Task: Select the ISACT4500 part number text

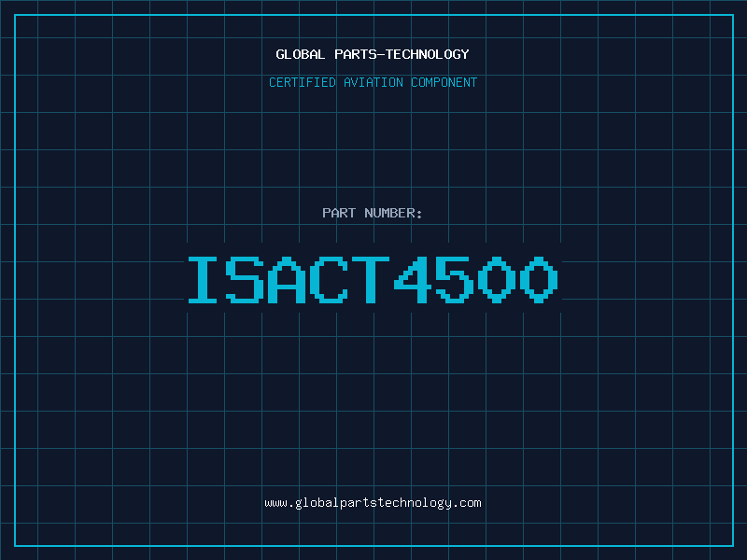Action: click(373, 279)
